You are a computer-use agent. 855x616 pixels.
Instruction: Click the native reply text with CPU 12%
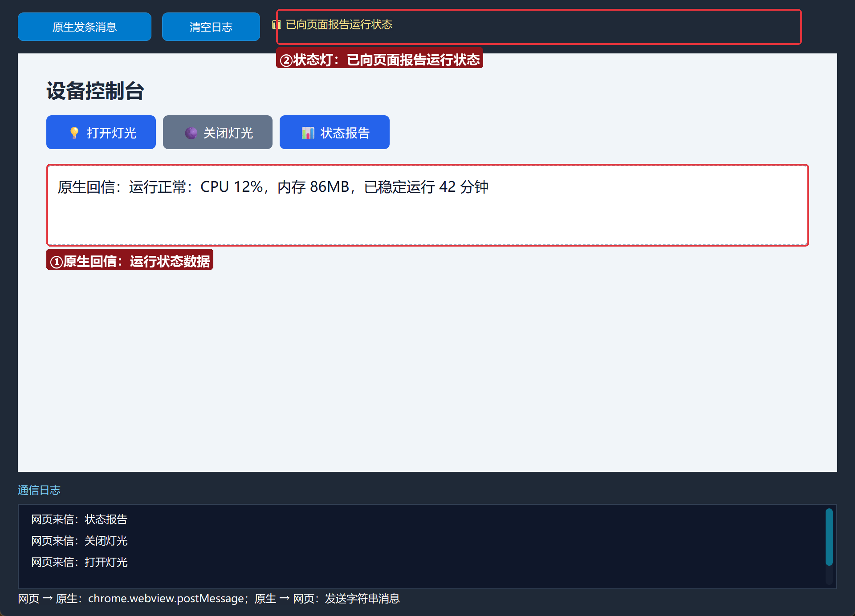point(273,187)
